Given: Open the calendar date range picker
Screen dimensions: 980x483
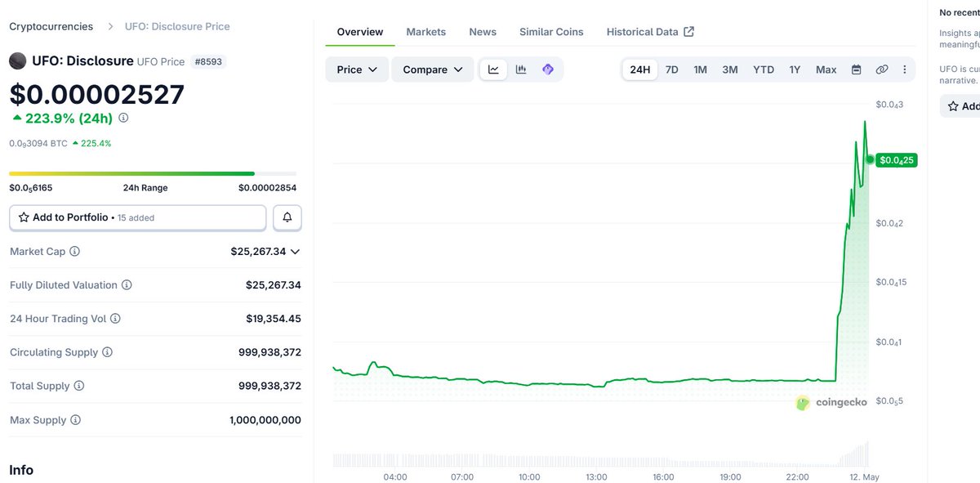Looking at the screenshot, I should 856,69.
